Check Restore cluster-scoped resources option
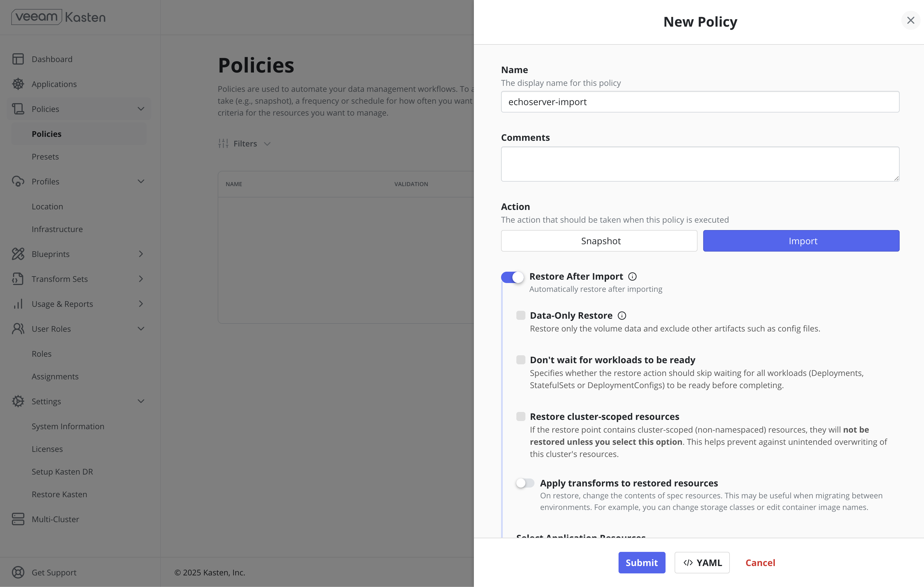The width and height of the screenshot is (924, 587). (x=521, y=416)
